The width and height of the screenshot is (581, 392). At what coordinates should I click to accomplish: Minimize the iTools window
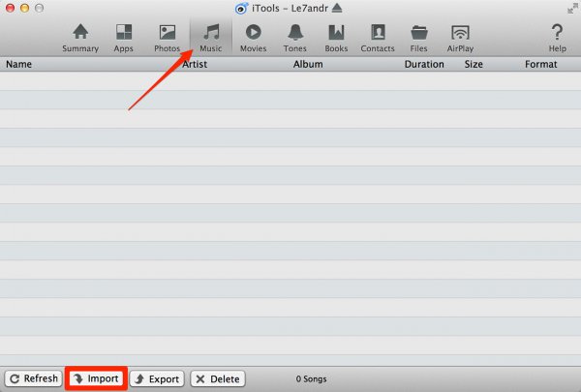pos(24,8)
